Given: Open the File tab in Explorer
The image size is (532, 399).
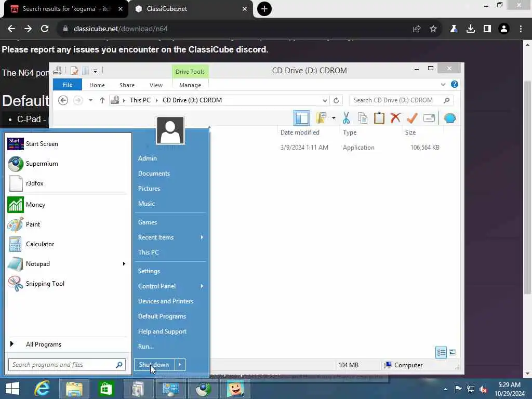Looking at the screenshot, I should pos(68,85).
